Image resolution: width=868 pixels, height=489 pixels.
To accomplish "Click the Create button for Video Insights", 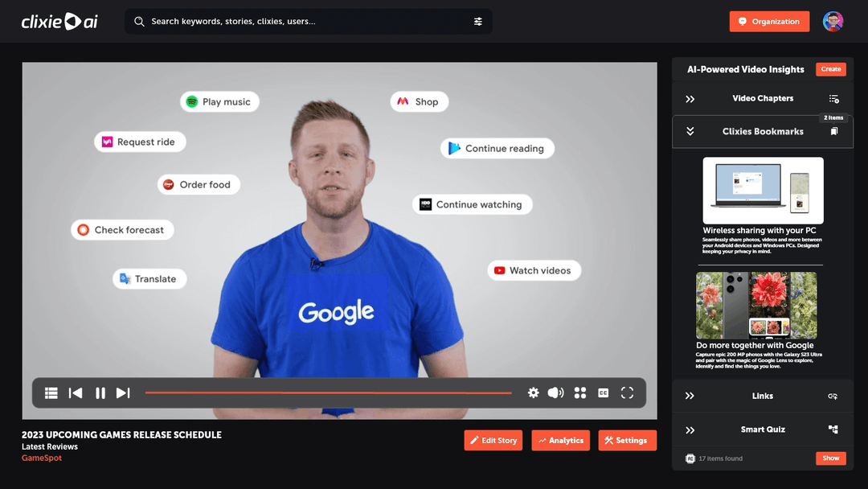I will [x=830, y=69].
